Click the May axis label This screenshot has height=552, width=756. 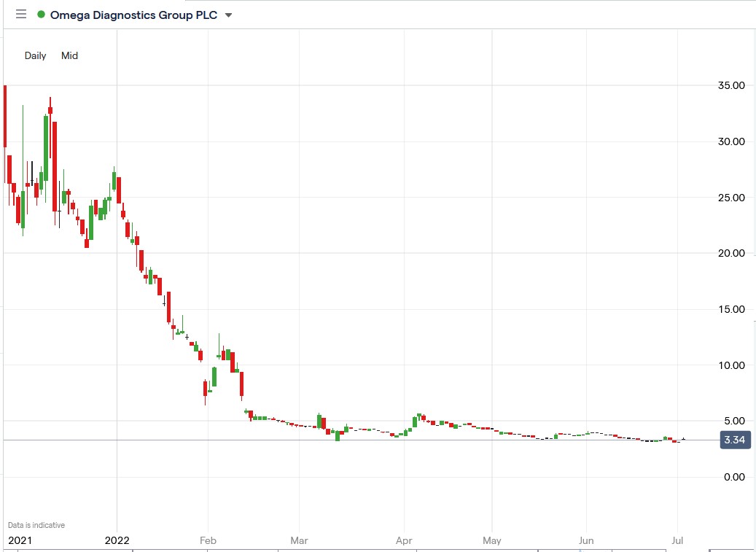(491, 540)
